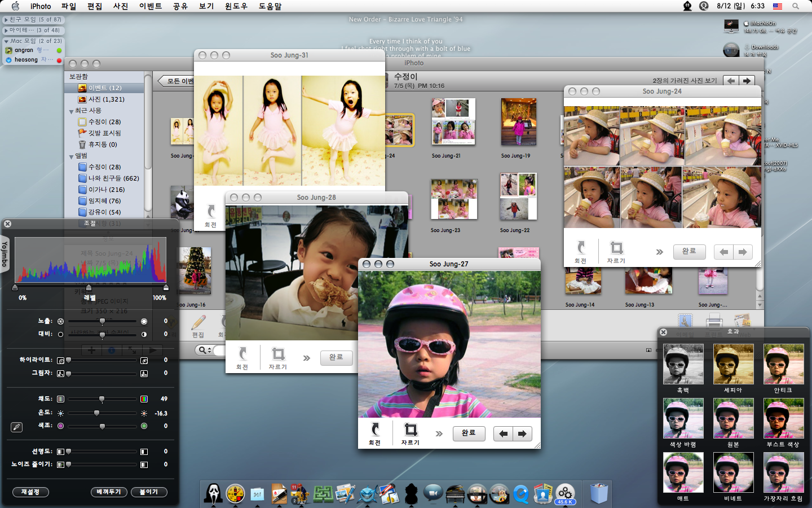Click the crop icon in Soo Jung-28 window
The width and height of the screenshot is (812, 508).
[278, 354]
